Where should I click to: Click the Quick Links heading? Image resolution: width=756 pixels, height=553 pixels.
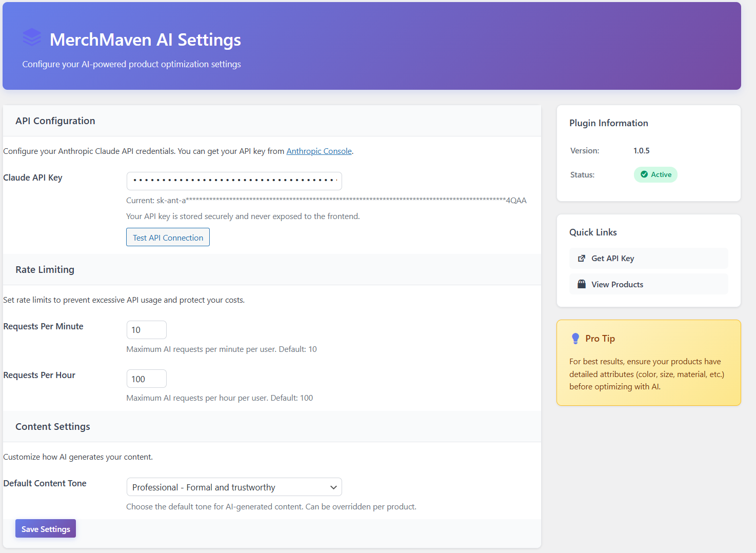click(x=593, y=232)
